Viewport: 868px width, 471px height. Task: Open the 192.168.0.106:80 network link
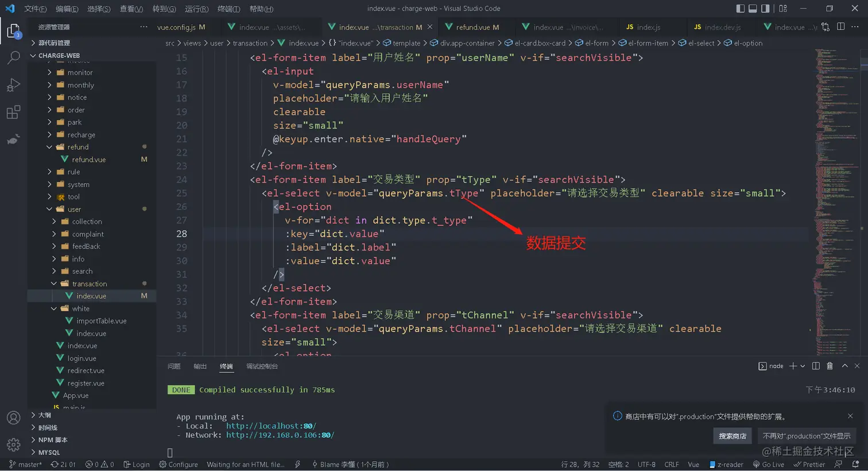(x=280, y=435)
